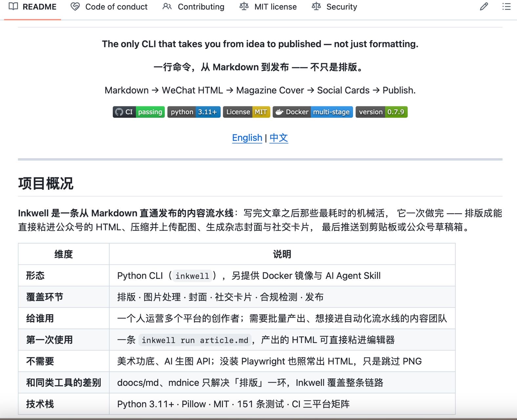Click the 'The only CLI that takes you' tagline
This screenshot has height=420, width=517.
point(260,44)
